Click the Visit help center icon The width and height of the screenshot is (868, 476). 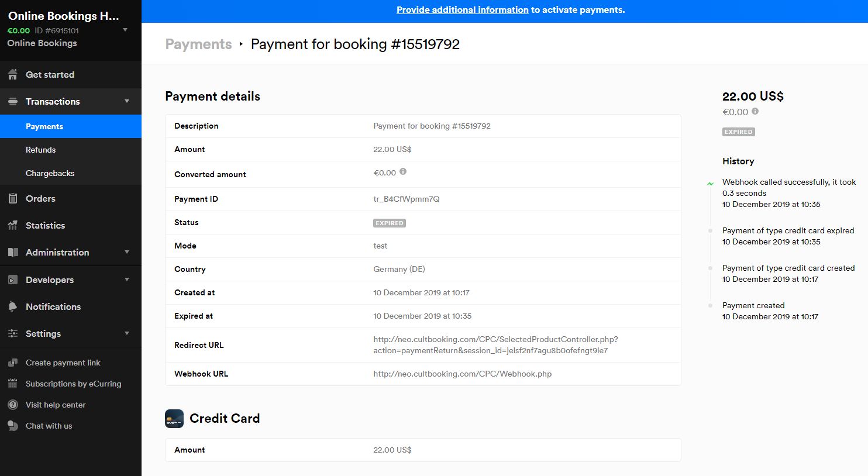point(13,405)
